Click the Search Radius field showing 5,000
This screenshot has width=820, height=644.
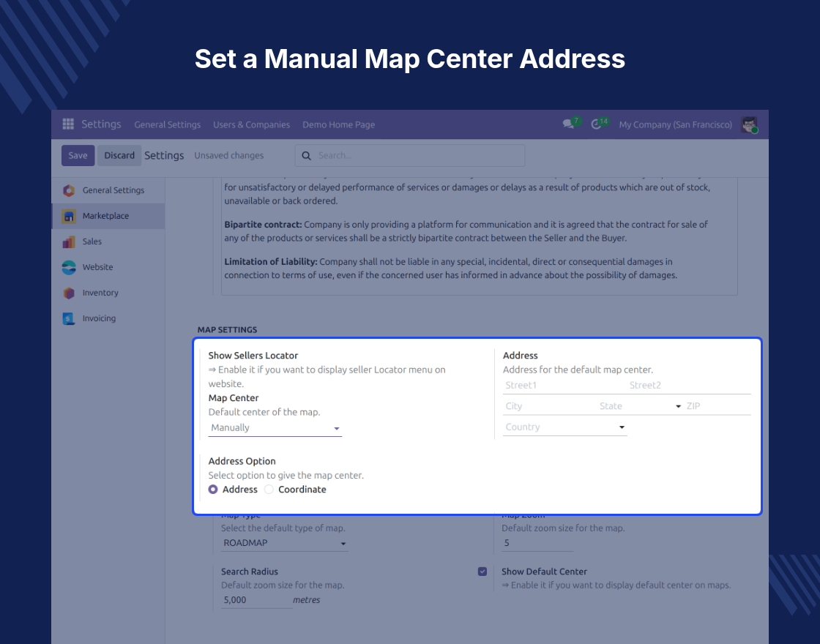(256, 600)
